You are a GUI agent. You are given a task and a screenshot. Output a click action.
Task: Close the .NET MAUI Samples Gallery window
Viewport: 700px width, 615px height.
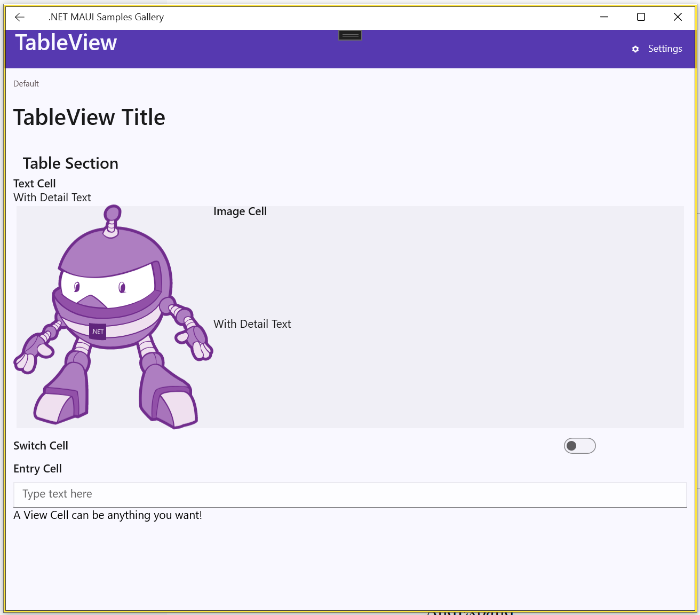point(678,17)
